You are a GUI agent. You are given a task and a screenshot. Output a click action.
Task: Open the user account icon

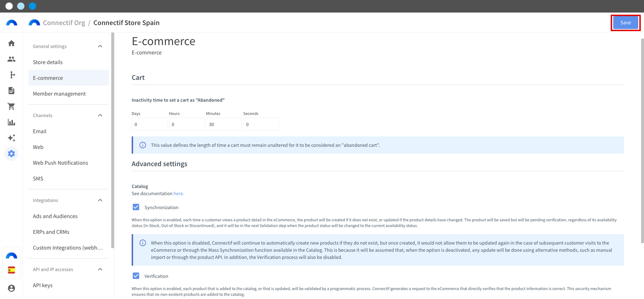[11, 288]
